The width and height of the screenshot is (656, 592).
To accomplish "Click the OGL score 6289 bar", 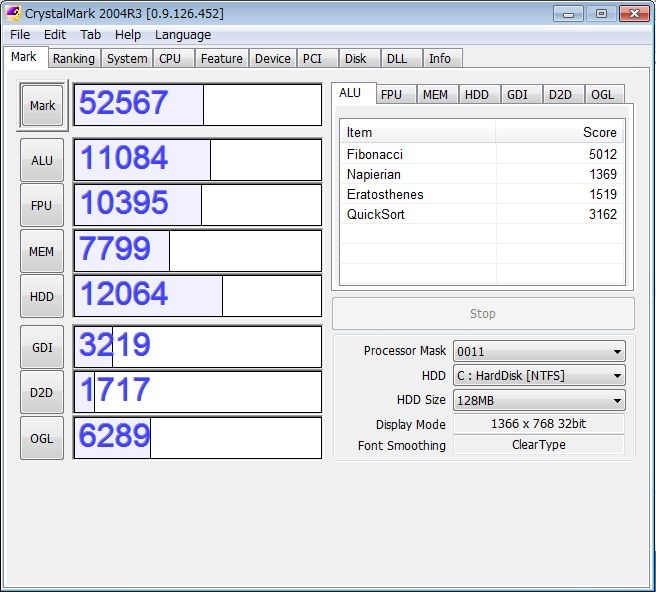I will tap(197, 438).
